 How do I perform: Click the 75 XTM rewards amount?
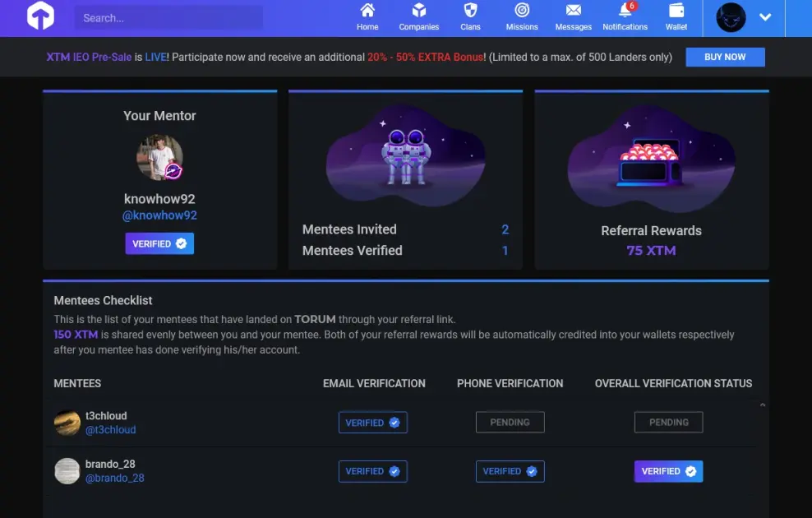[651, 251]
